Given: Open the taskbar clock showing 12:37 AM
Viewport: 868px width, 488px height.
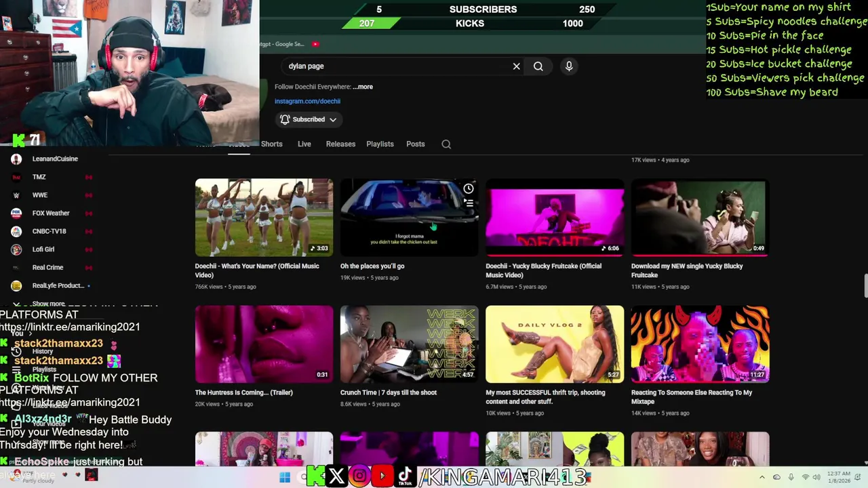Looking at the screenshot, I should tap(841, 477).
